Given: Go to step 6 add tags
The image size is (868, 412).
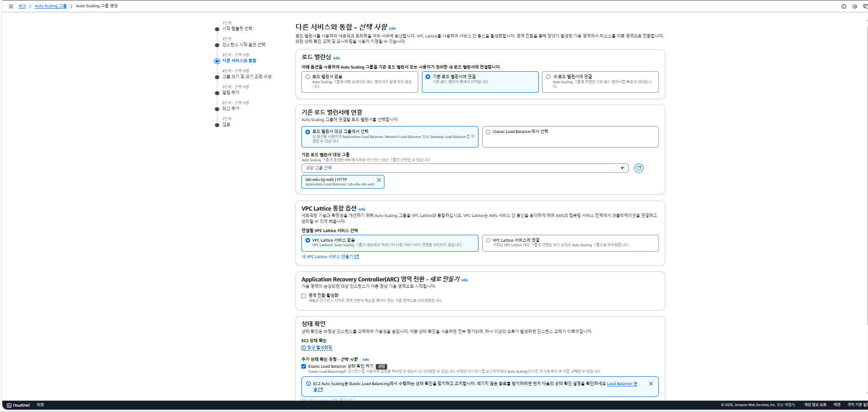Looking at the screenshot, I should pyautogui.click(x=231, y=108).
